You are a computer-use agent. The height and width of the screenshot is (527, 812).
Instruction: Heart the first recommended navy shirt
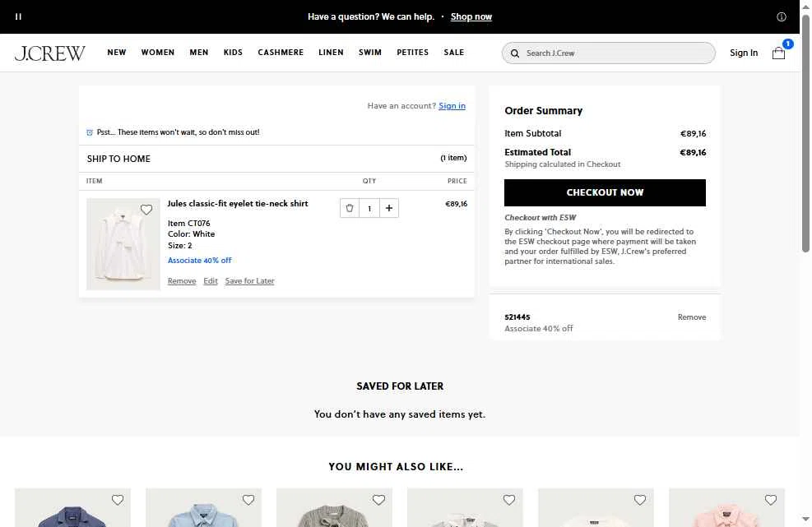[x=118, y=500]
